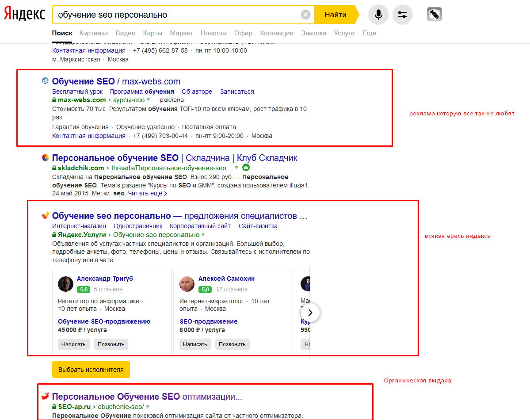Click Позвонить under Александр Тригуб
This screenshot has height=420, width=530.
point(111,344)
